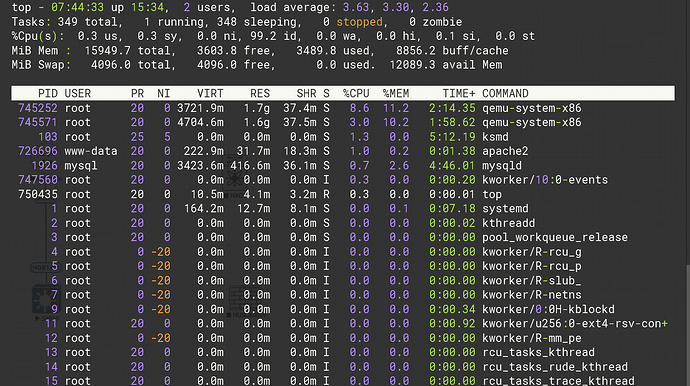Click the mysqld command name
The image size is (690, 386).
pyautogui.click(x=502, y=165)
